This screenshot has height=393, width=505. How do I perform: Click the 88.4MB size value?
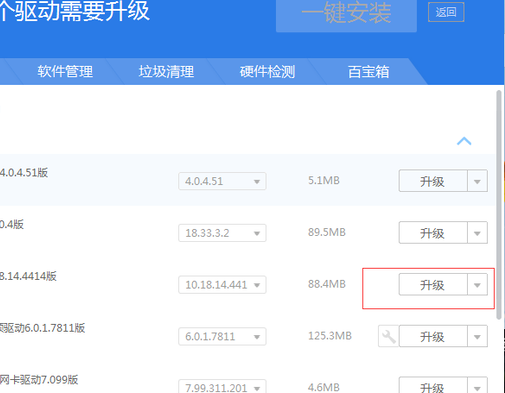(x=327, y=284)
